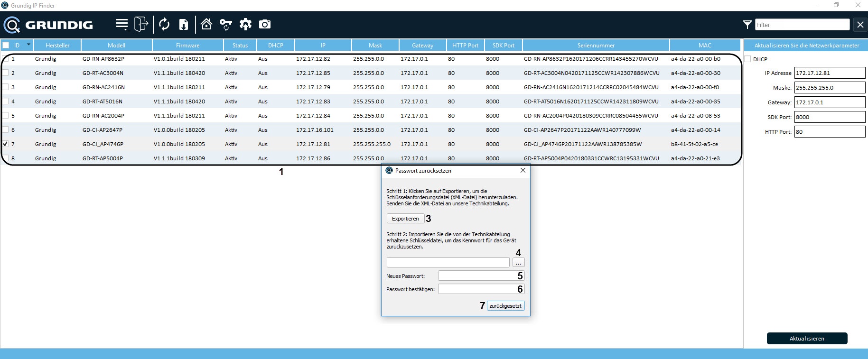Clear filter with the X button

pyautogui.click(x=860, y=25)
